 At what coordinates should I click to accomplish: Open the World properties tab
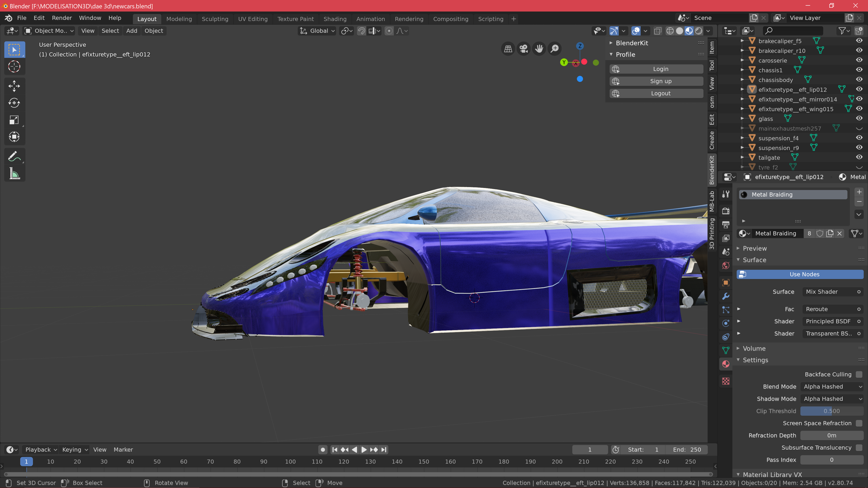726,265
